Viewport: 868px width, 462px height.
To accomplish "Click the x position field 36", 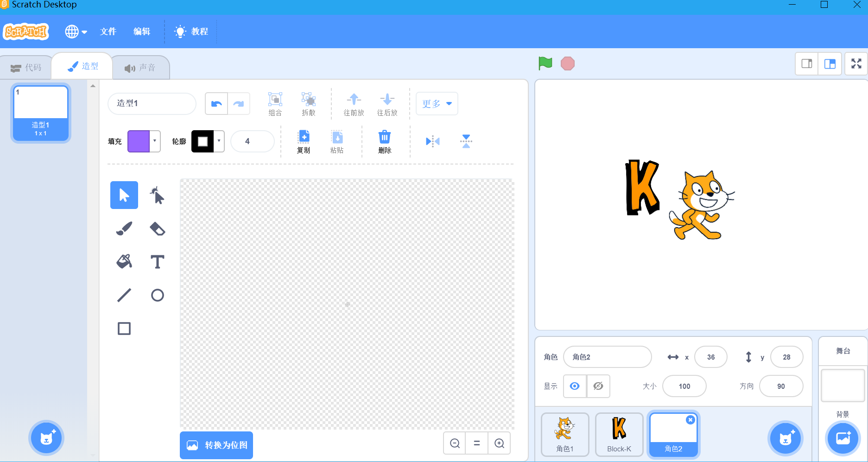I will click(711, 357).
